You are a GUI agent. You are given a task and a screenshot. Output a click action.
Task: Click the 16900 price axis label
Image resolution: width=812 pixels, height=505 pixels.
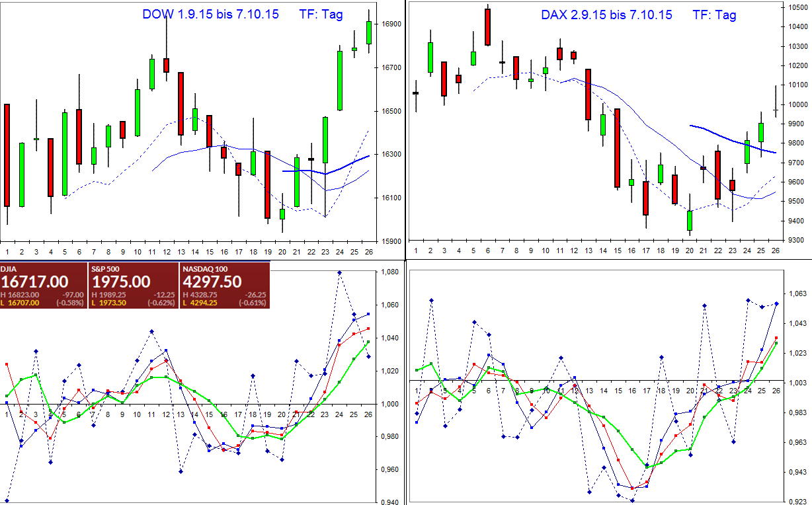(x=391, y=24)
